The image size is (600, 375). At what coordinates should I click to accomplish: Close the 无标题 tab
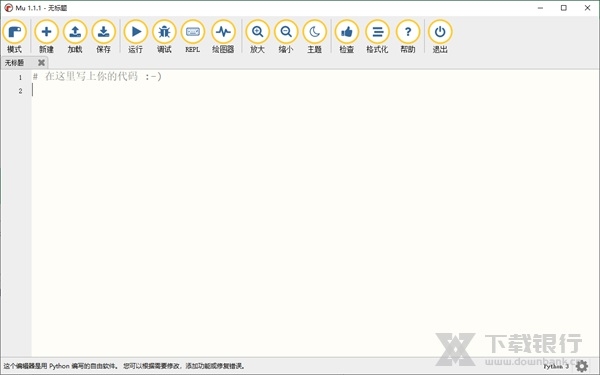pyautogui.click(x=41, y=62)
